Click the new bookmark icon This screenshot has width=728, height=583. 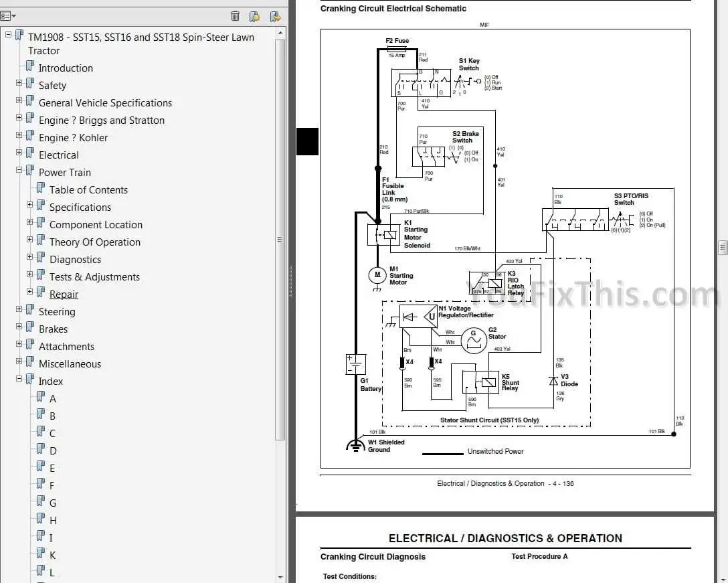click(x=254, y=17)
